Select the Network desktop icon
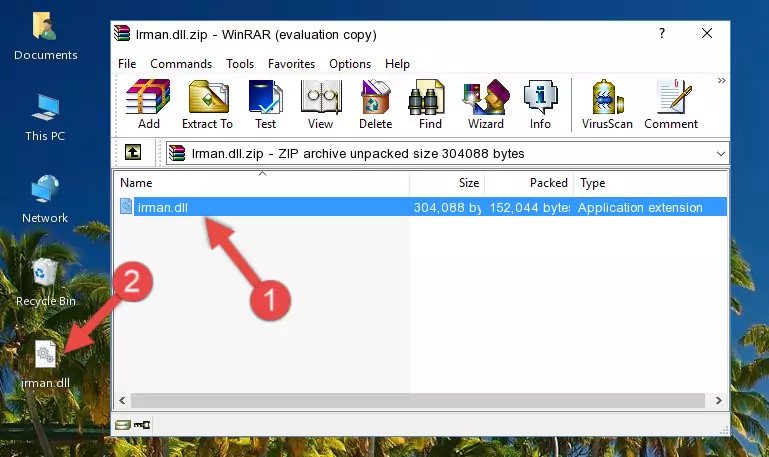Screen dimensions: 769x457 tap(45, 199)
